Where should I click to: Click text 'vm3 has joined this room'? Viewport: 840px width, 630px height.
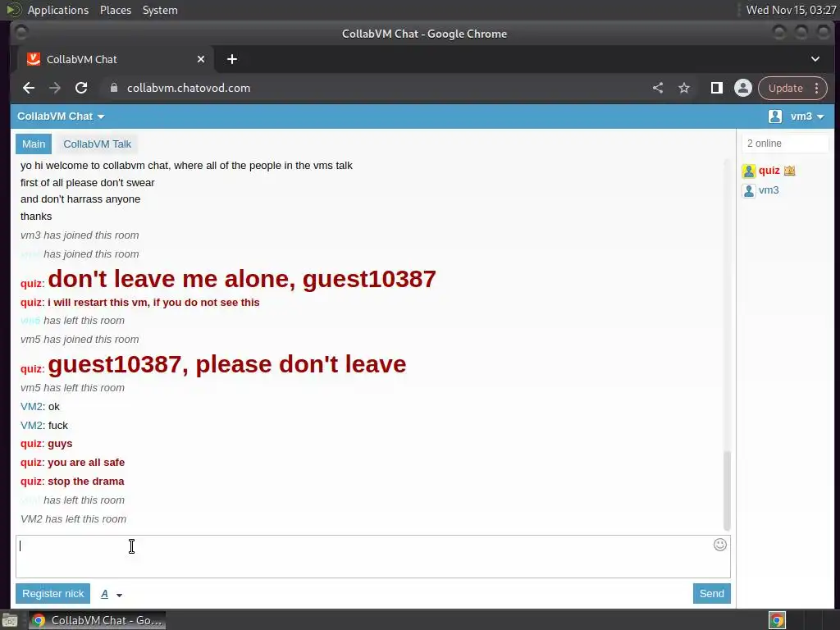(80, 235)
